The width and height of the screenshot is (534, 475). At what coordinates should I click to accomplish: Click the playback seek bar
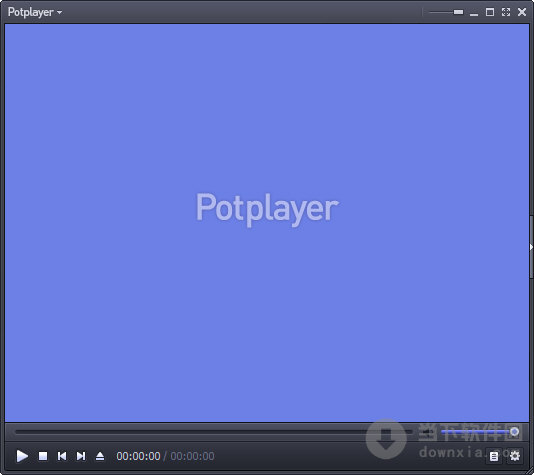[x=214, y=432]
